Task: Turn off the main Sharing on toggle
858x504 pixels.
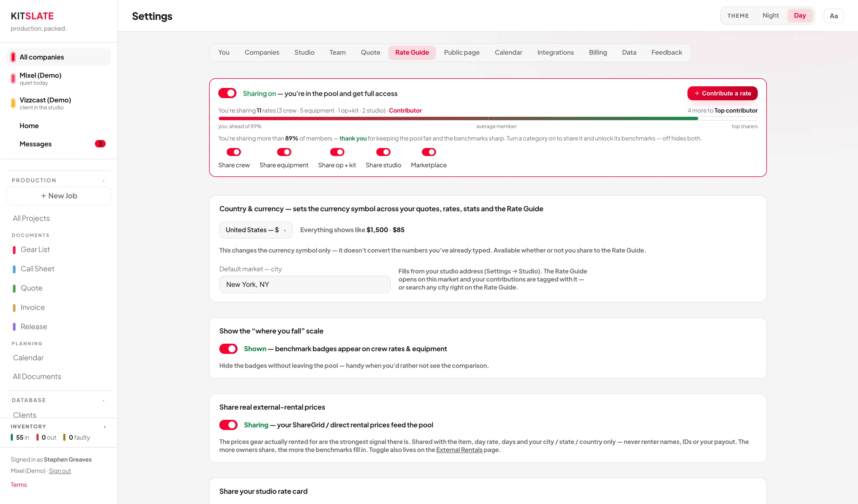Action: coord(227,93)
